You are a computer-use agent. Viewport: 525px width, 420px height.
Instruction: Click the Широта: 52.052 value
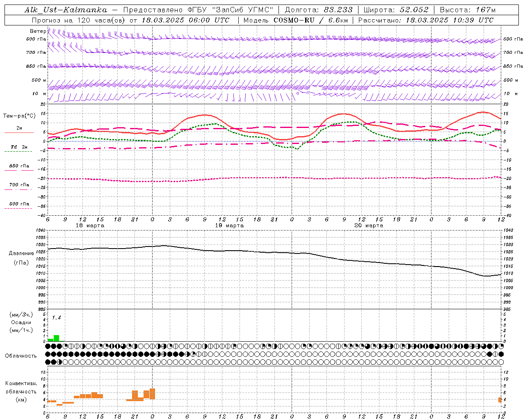(x=396, y=10)
